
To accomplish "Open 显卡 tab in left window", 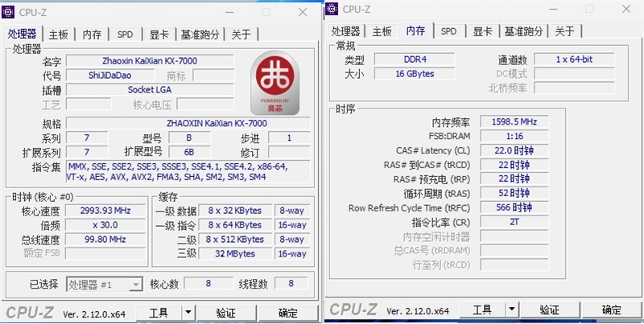I will tap(159, 35).
